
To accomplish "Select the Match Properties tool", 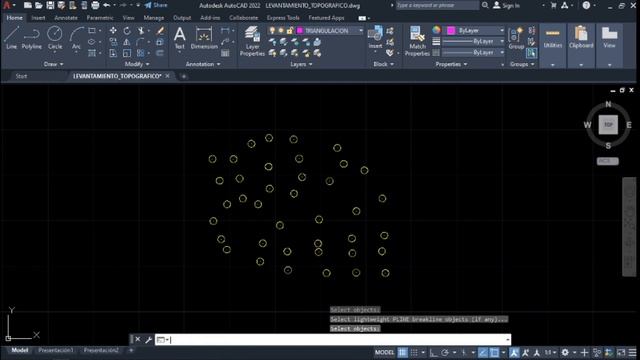I will click(417, 41).
